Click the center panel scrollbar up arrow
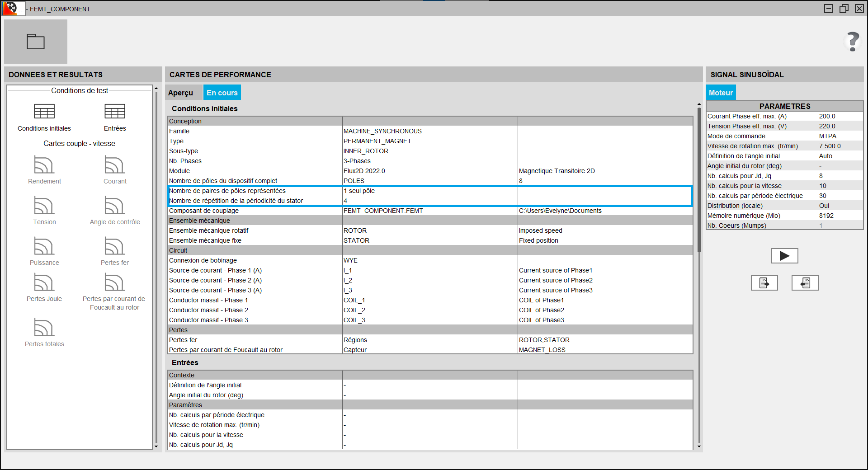This screenshot has height=470, width=868. click(699, 104)
